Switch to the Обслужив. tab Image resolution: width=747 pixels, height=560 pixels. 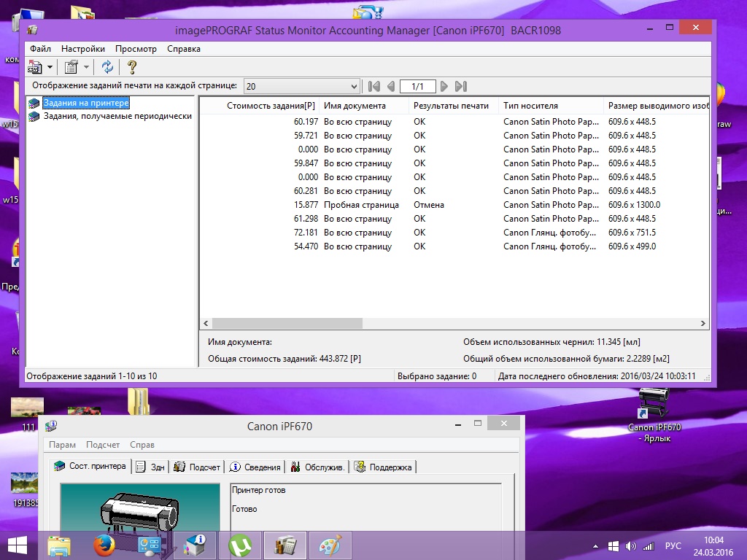tap(317, 467)
